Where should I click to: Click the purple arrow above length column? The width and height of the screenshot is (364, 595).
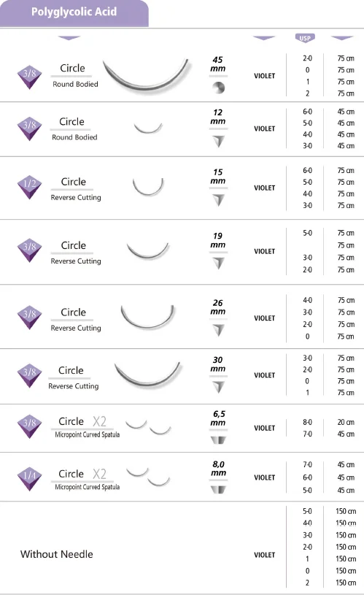(x=342, y=38)
